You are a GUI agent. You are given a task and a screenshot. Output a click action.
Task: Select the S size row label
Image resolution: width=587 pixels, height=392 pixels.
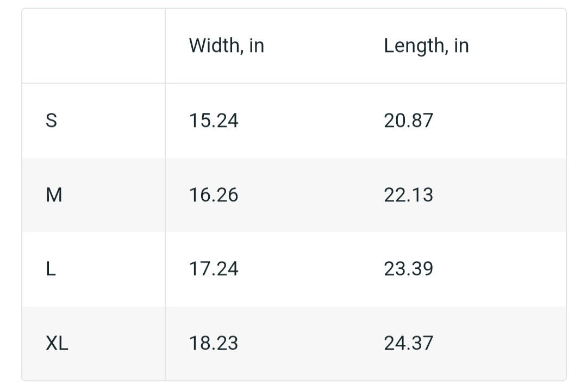click(x=51, y=121)
